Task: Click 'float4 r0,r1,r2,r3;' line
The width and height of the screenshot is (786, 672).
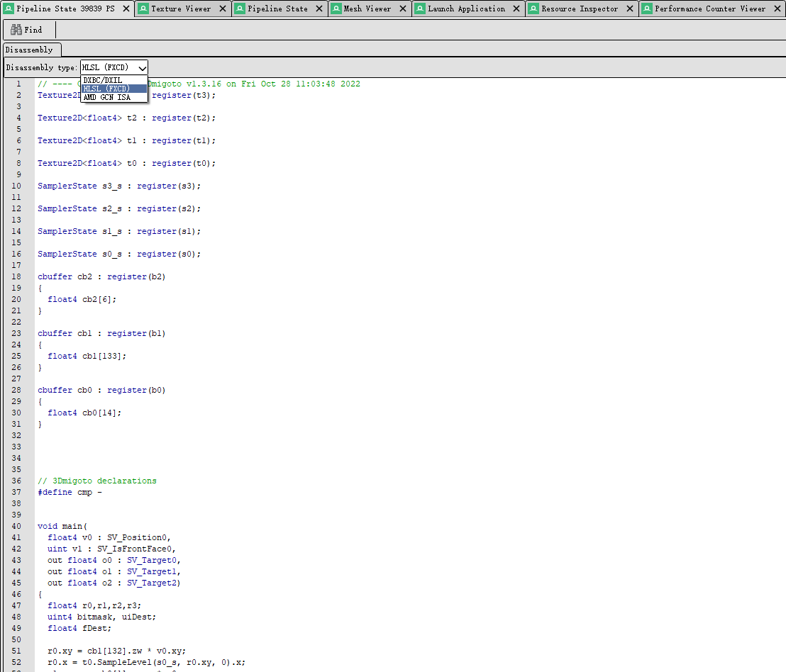Action: (x=94, y=605)
